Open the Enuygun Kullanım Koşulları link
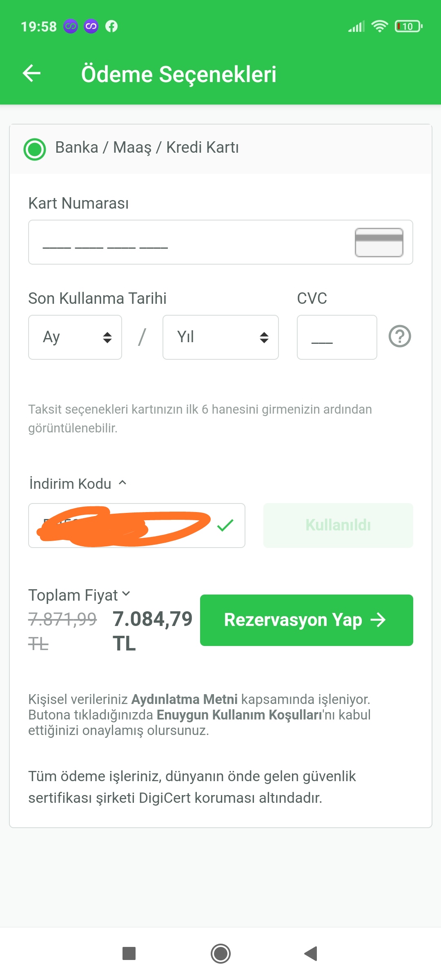Screen dimensions: 441x980 (x=239, y=715)
